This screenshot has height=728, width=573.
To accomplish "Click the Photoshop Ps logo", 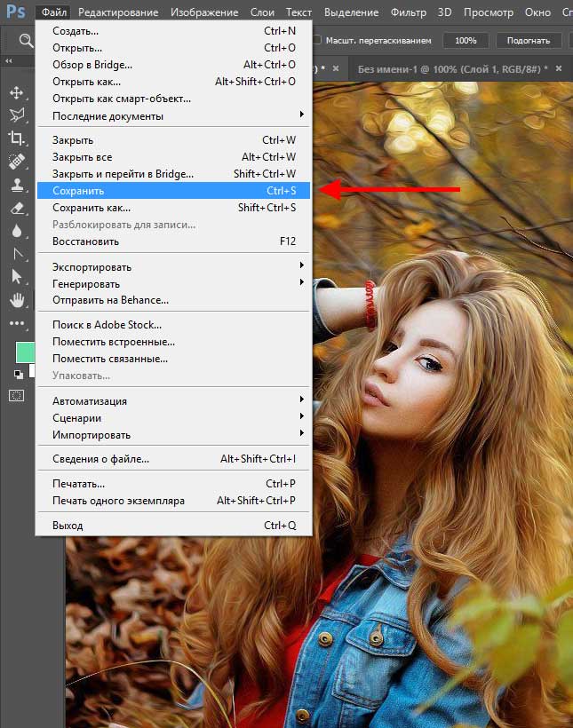I will 16,12.
